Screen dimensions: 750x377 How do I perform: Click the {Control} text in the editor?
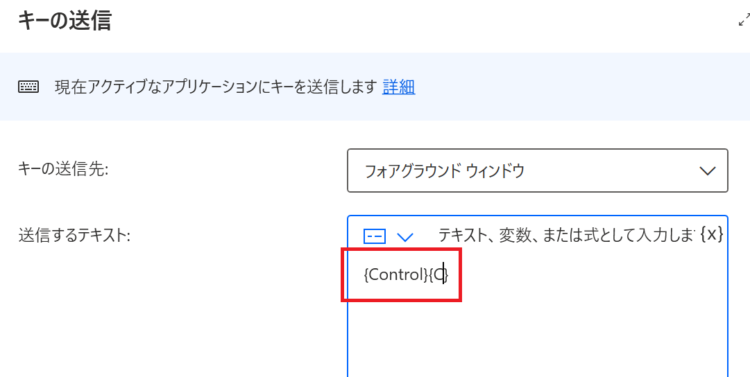click(395, 275)
